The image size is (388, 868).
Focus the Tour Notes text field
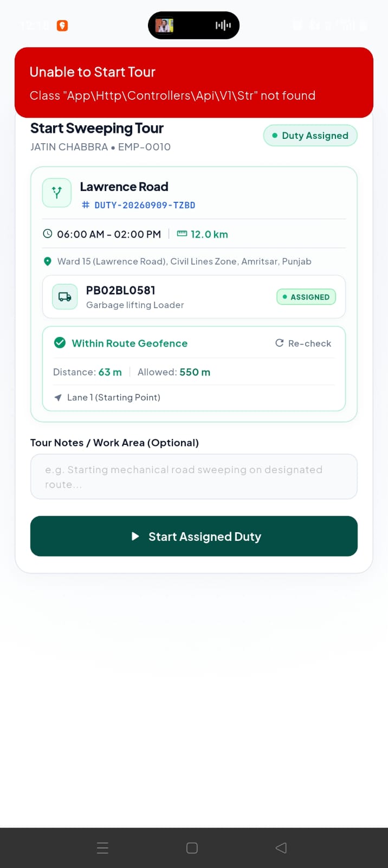click(194, 476)
